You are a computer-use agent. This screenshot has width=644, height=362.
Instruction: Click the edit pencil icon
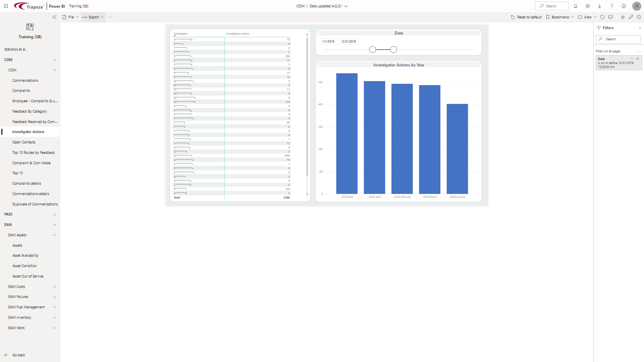tap(631, 17)
